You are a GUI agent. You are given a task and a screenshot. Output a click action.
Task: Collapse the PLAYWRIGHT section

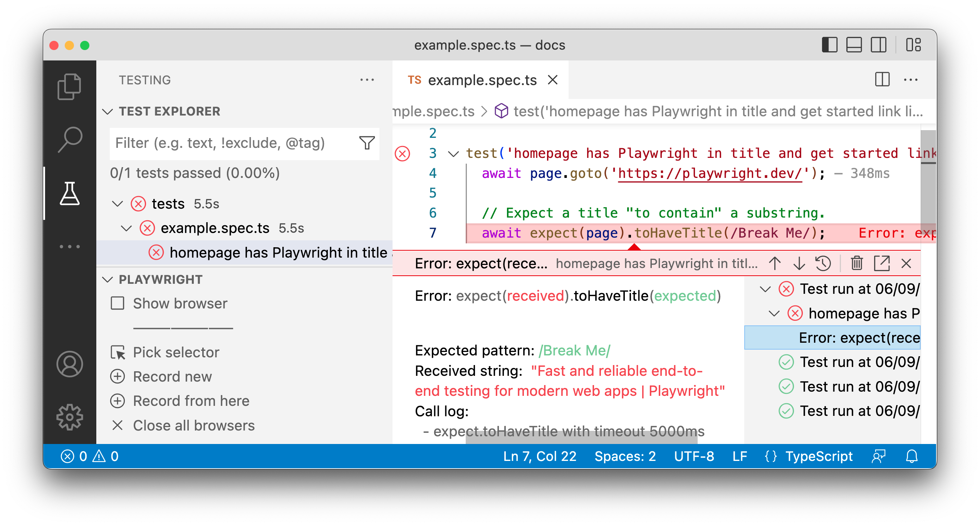click(108, 280)
